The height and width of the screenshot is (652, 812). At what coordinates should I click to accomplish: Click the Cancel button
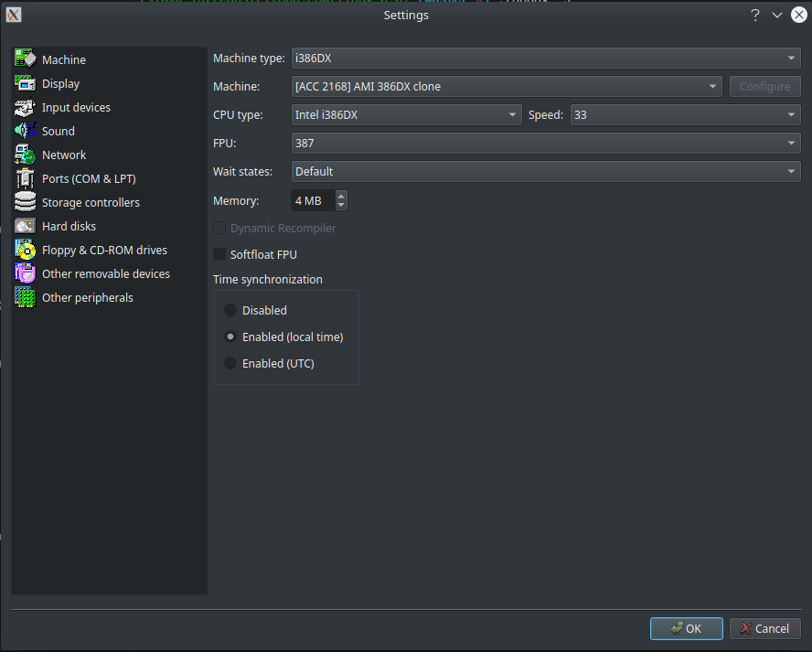pos(764,628)
